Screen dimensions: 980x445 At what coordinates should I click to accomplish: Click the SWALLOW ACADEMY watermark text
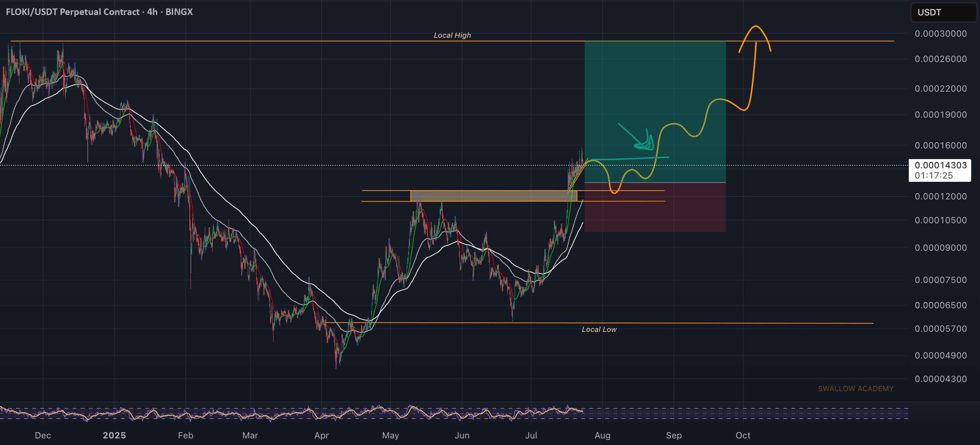pos(856,389)
